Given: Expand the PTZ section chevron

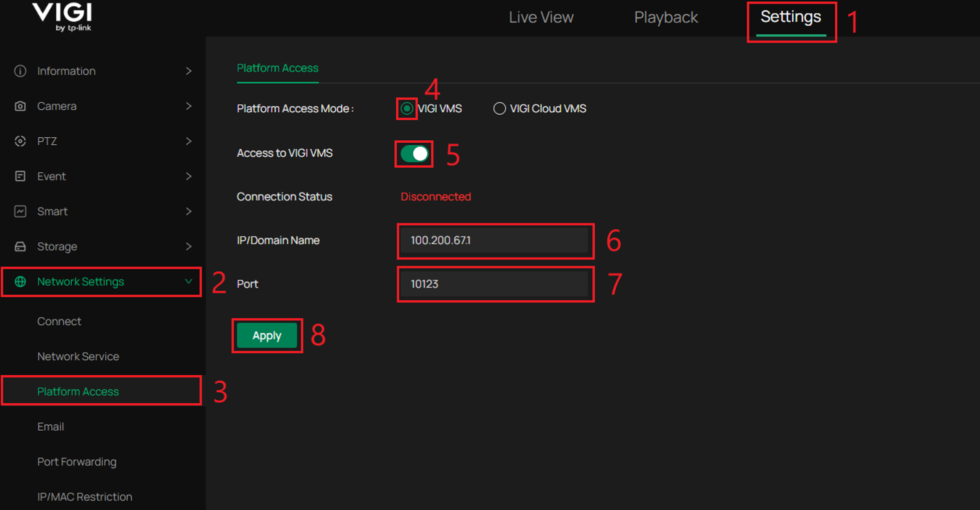Looking at the screenshot, I should (189, 141).
